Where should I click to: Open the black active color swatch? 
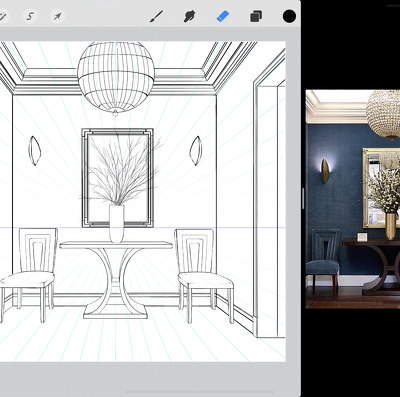click(289, 16)
